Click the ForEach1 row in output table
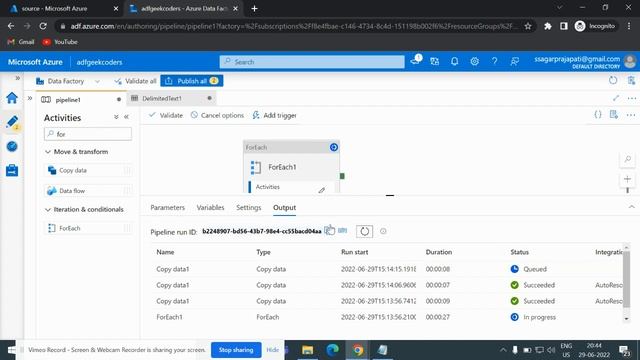The image size is (640, 360). coord(386,317)
